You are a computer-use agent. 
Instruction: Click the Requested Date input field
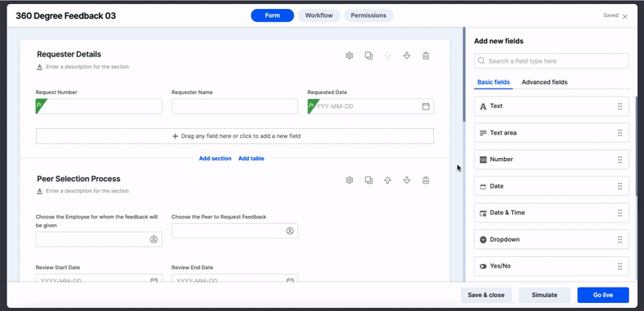pos(371,106)
